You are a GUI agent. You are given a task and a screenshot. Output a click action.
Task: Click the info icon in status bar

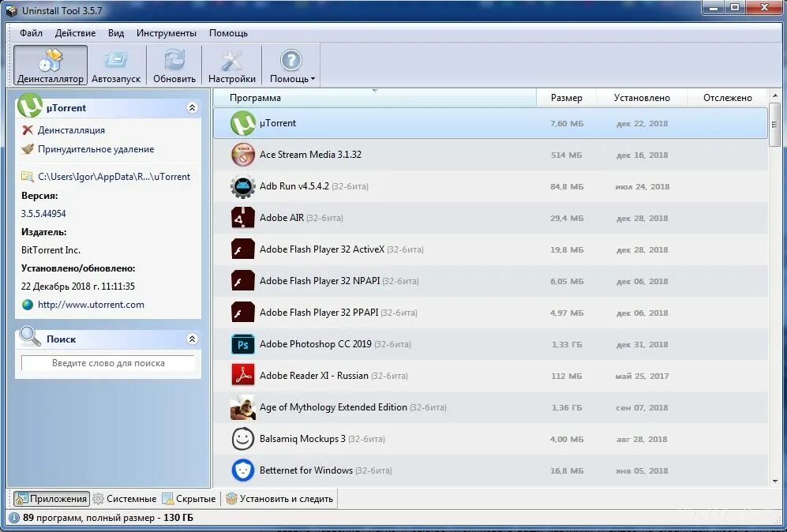(13, 518)
